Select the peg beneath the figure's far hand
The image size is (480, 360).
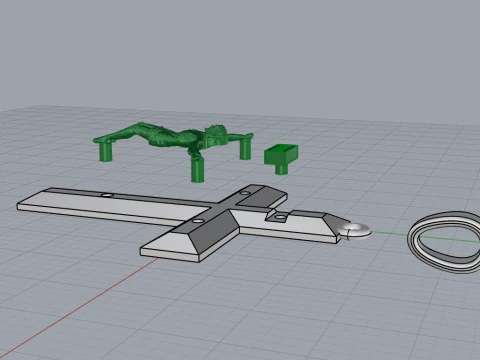pyautogui.click(x=246, y=148)
